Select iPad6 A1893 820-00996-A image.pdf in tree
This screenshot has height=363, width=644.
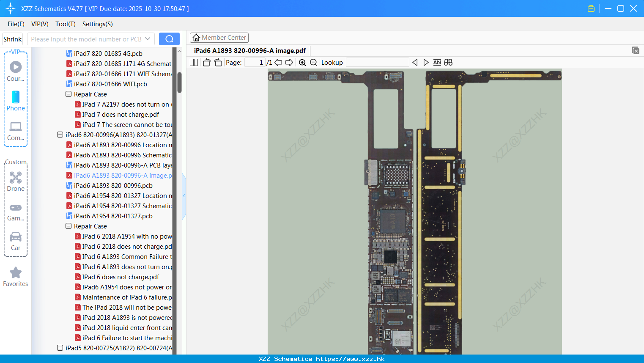click(x=119, y=175)
